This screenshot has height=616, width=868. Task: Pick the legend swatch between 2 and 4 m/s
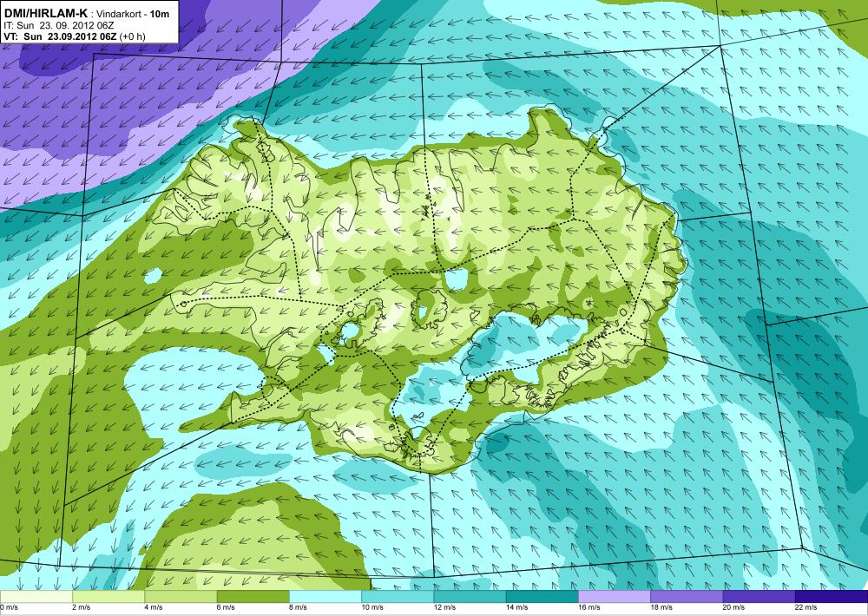108,597
